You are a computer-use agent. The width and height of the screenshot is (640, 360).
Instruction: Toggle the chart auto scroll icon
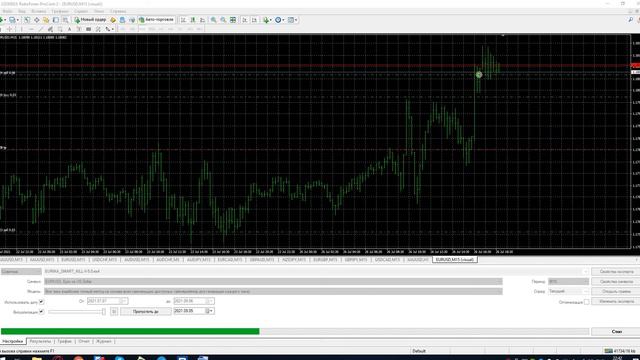[244, 20]
